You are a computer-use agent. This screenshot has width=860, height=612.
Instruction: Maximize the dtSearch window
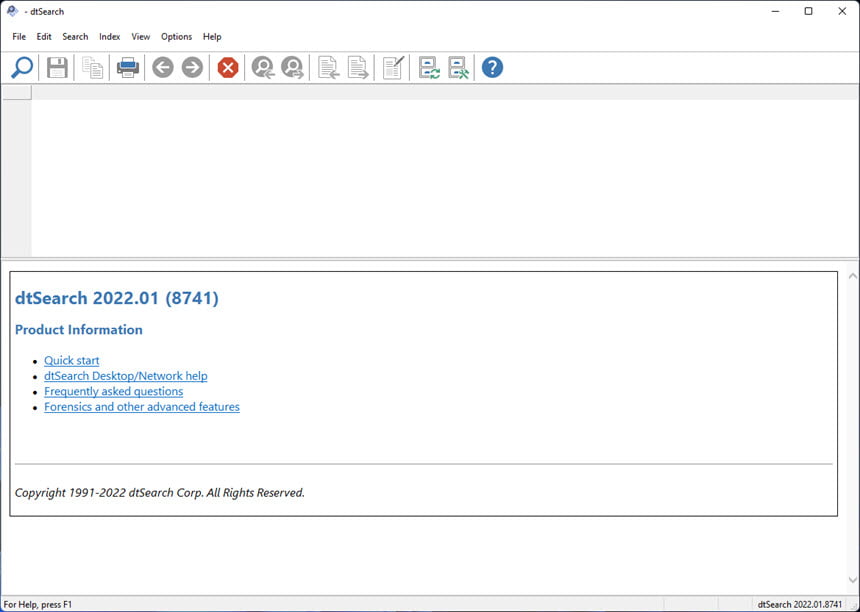pos(808,12)
